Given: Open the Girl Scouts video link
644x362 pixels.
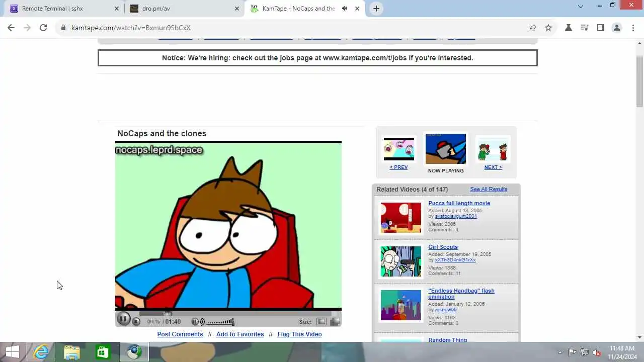Looking at the screenshot, I should pyautogui.click(x=443, y=247).
